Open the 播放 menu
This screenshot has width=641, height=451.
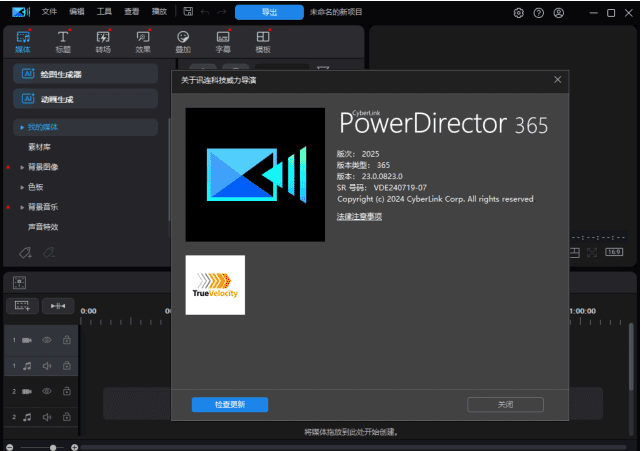click(159, 12)
